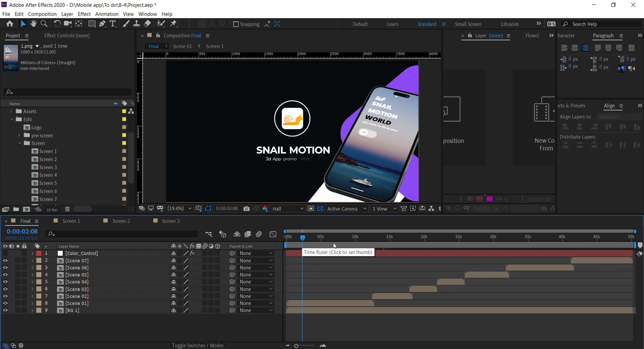Viewport: 644px width, 349px height.
Task: Show the Color_Control layer via its eye column
Action: tap(5, 253)
